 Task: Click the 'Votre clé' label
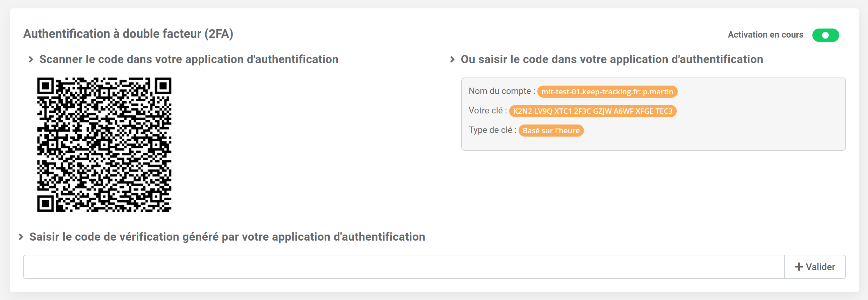click(485, 111)
